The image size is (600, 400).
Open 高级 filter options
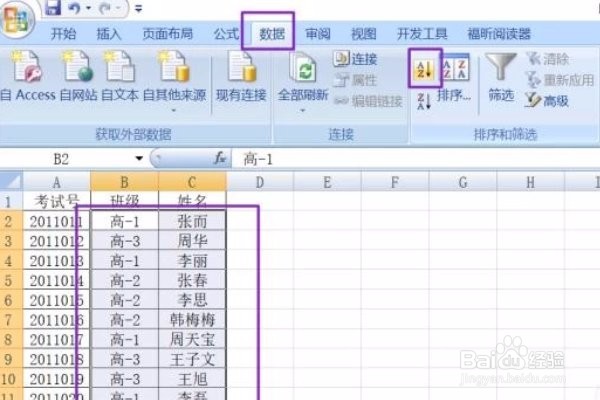(x=547, y=101)
